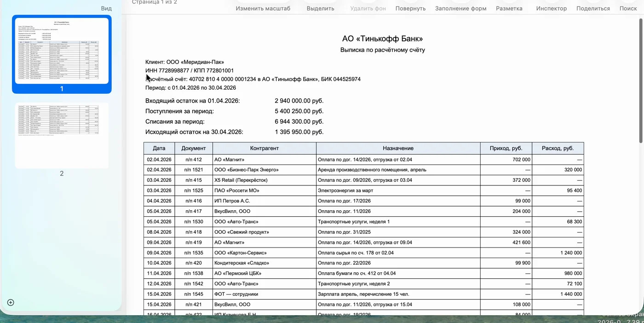This screenshot has width=644, height=323.
Task: Click the ИНН 7728998877 / КПП line
Action: coord(190,70)
